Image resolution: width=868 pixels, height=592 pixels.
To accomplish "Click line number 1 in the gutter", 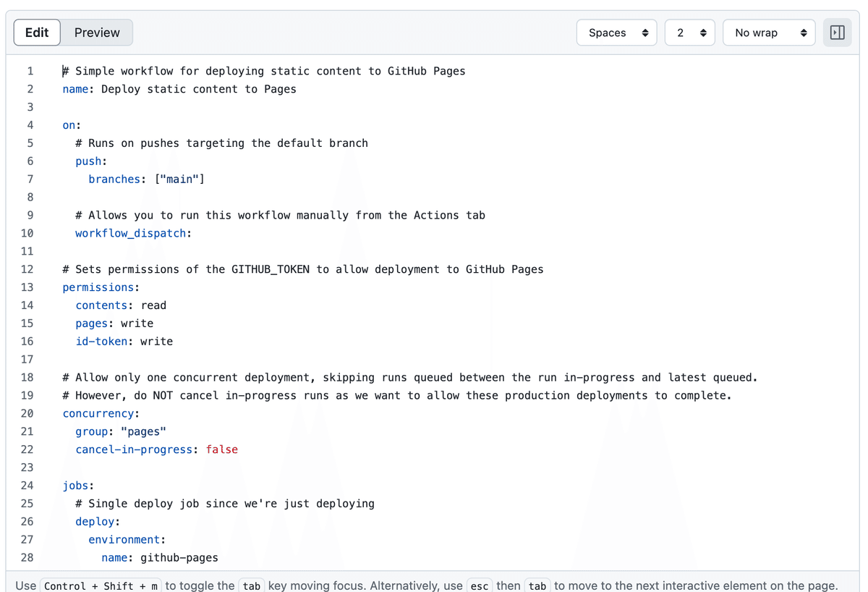I will [30, 71].
